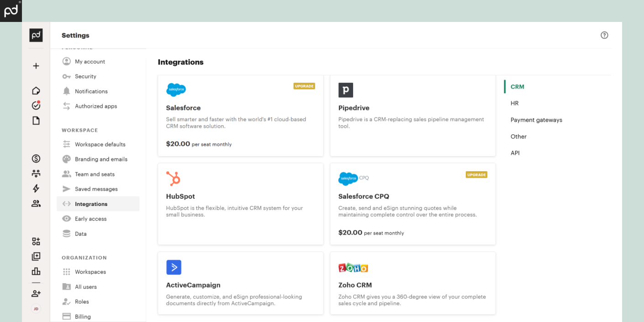This screenshot has width=644, height=322.
Task: Open My account settings
Action: (x=90, y=62)
